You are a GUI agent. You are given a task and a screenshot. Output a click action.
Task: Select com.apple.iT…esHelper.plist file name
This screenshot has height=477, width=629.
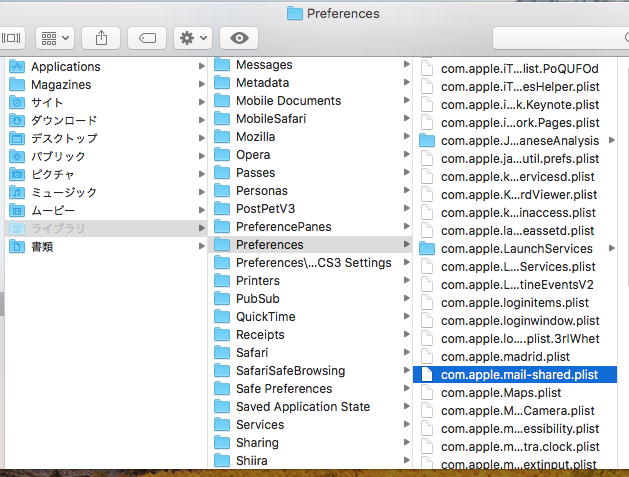click(x=520, y=87)
